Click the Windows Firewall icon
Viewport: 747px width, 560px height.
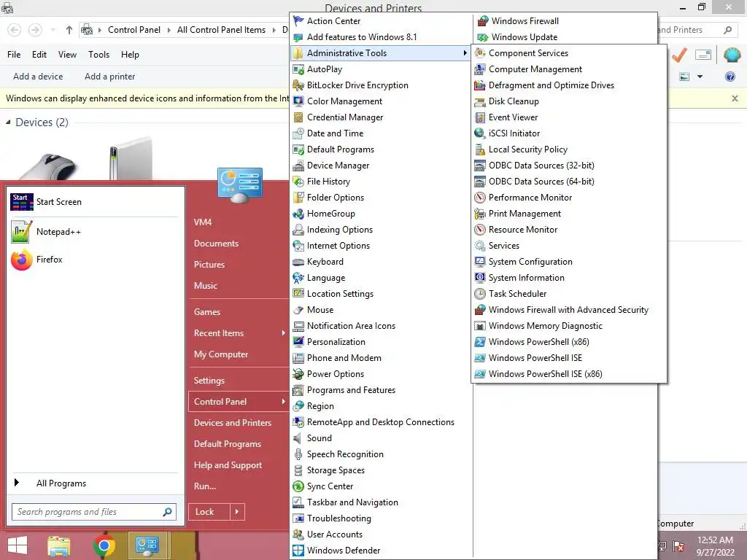tap(483, 21)
